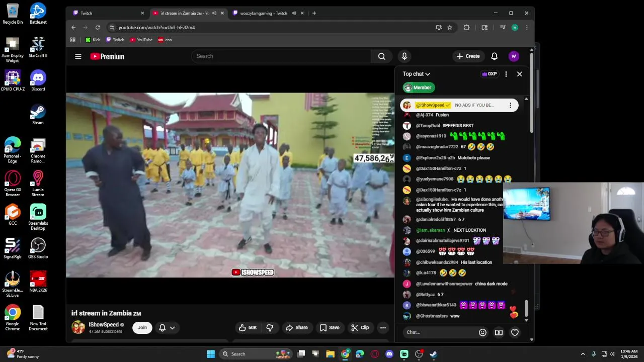View site information icon in address bar
The width and height of the screenshot is (644, 362).
click(x=112, y=27)
